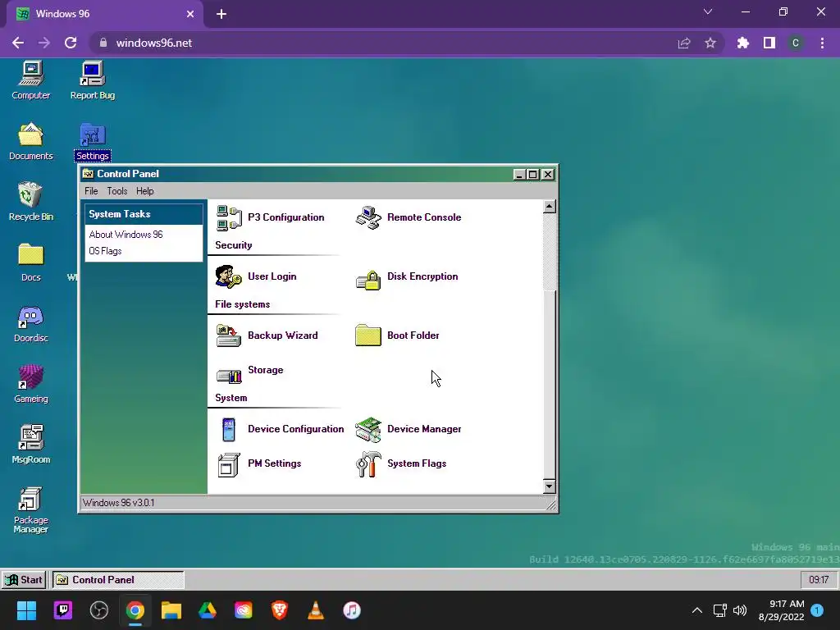This screenshot has height=630, width=840.
Task: Click the Windows 96 clock showing 09:17
Action: pos(819,580)
